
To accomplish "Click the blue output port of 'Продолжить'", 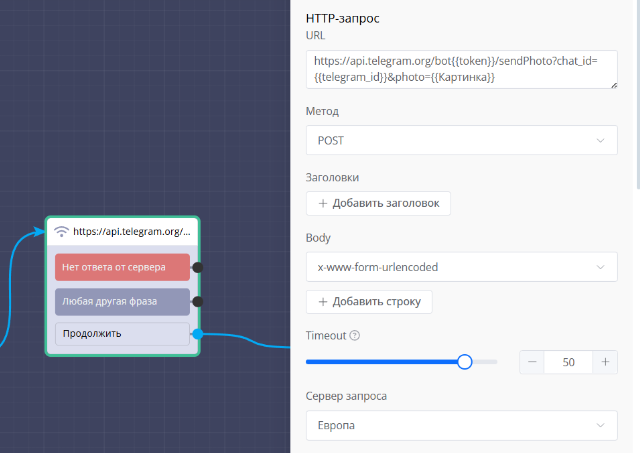I will pos(197,334).
